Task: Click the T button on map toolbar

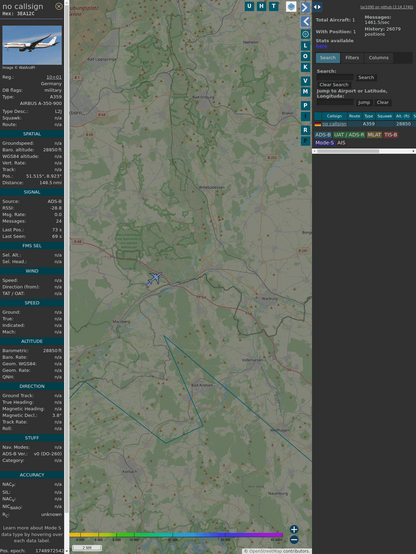Action: click(274, 6)
